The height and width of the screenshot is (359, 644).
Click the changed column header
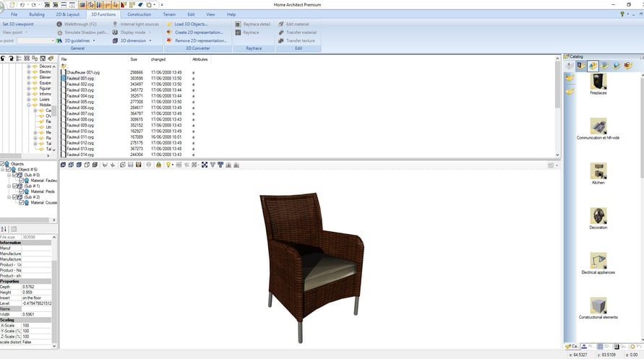click(x=158, y=59)
